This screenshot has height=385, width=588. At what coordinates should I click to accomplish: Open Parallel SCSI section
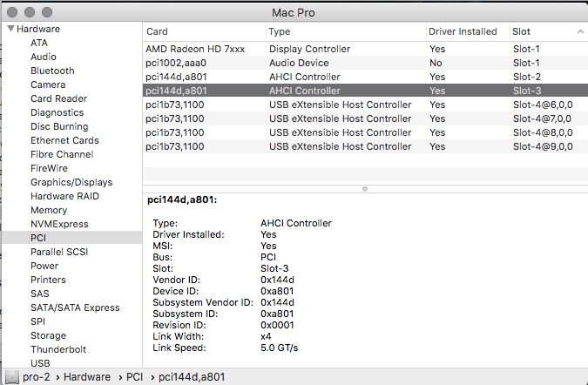(59, 252)
